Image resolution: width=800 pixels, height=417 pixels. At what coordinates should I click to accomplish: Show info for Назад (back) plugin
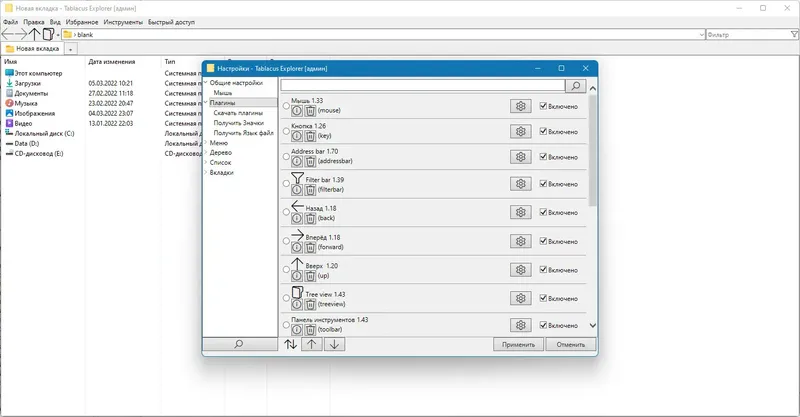click(x=297, y=218)
